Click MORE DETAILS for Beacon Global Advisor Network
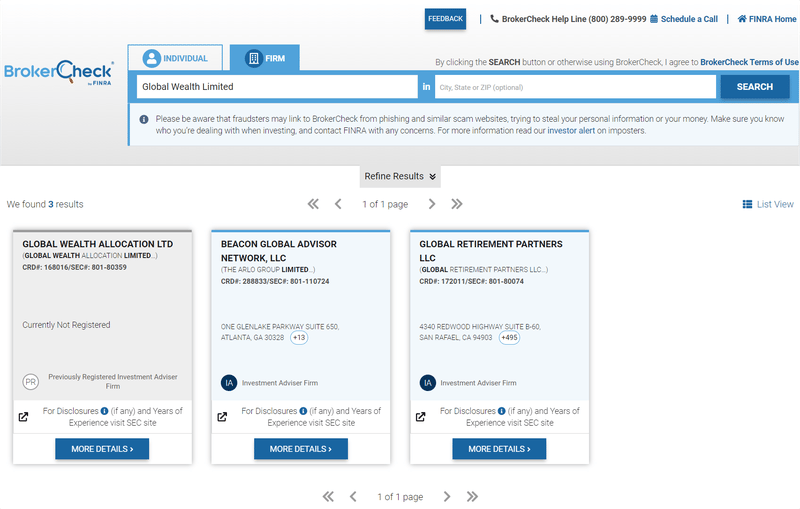Screen dimensions: 800x509 [x=301, y=449]
